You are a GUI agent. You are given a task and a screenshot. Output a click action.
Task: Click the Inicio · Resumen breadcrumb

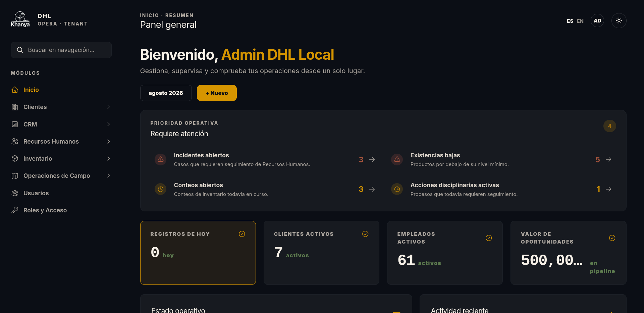click(167, 15)
